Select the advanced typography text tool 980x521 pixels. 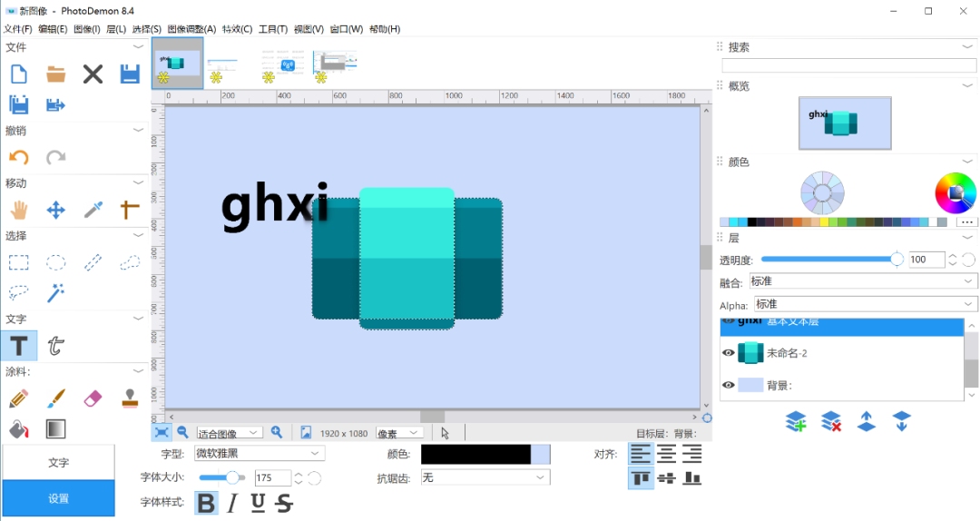point(55,345)
